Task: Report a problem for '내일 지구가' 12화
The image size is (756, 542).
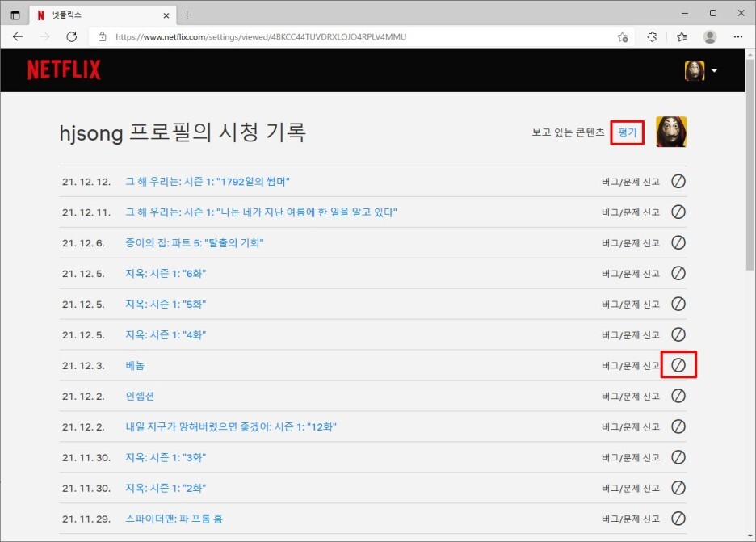Action: pos(631,426)
